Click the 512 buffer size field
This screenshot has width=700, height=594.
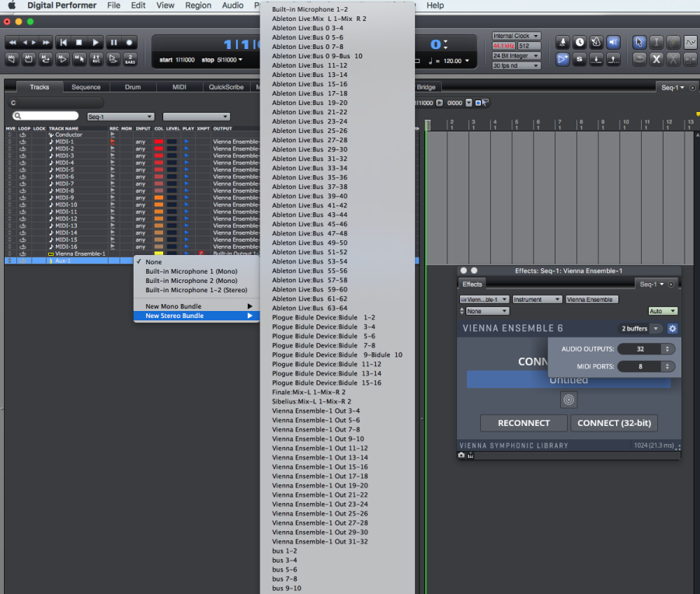(x=529, y=46)
